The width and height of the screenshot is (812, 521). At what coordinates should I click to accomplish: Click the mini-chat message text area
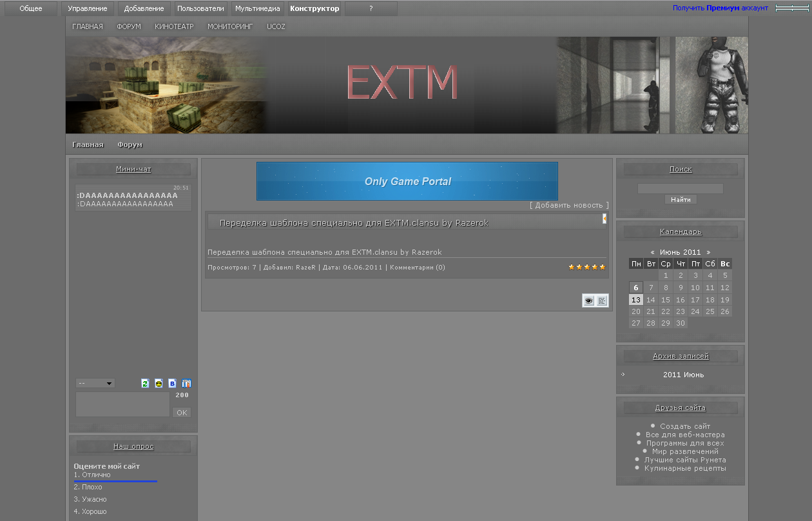(122, 404)
